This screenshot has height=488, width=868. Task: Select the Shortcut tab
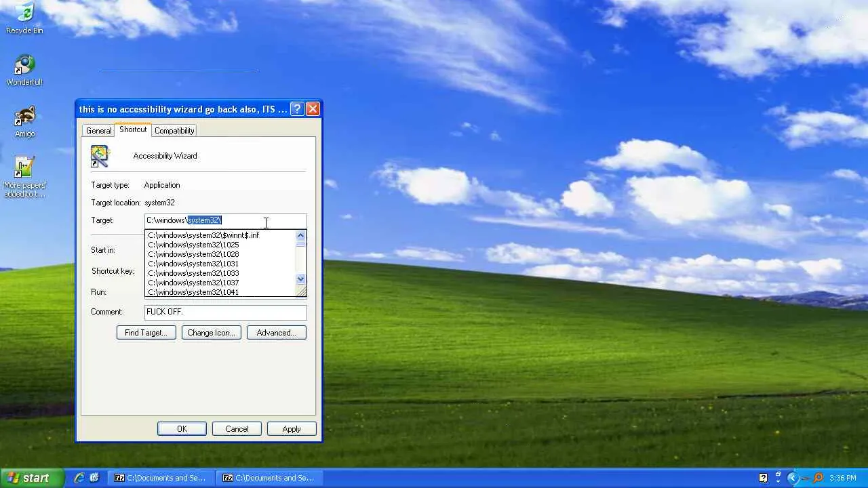[133, 129]
